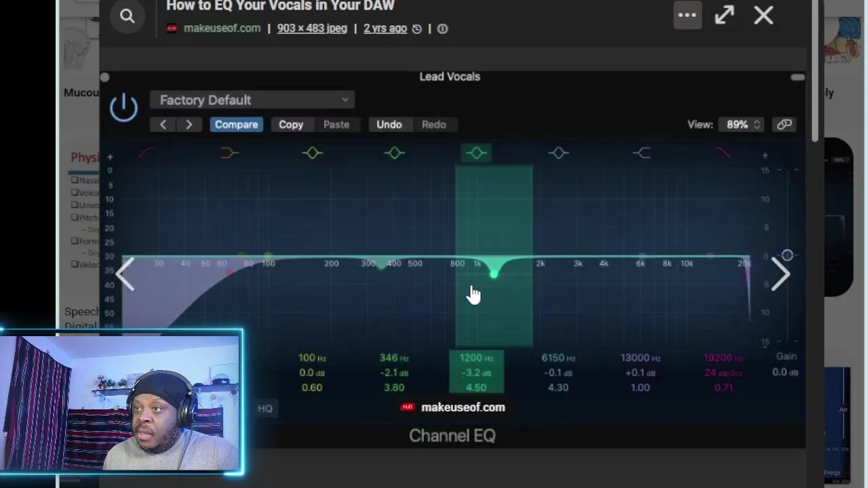Tick the Pitch checkbox on the background page
868x488 pixels.
75,218
